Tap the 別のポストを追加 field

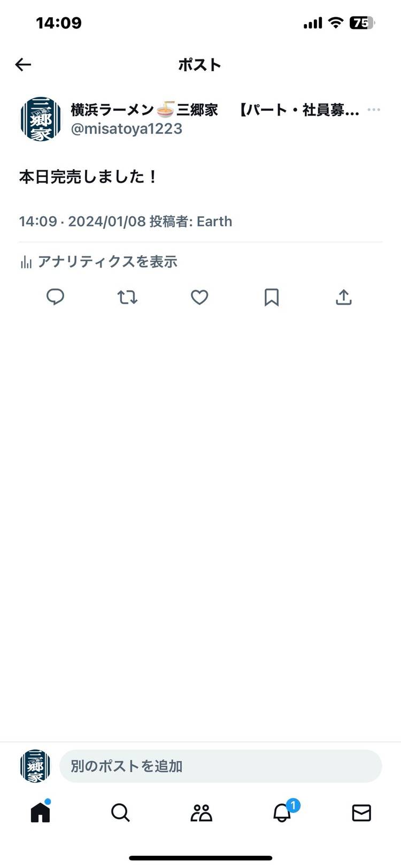(x=220, y=766)
